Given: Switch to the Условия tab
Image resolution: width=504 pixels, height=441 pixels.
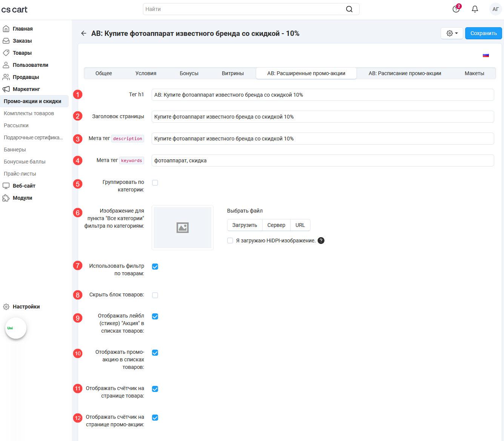Looking at the screenshot, I should coord(146,73).
